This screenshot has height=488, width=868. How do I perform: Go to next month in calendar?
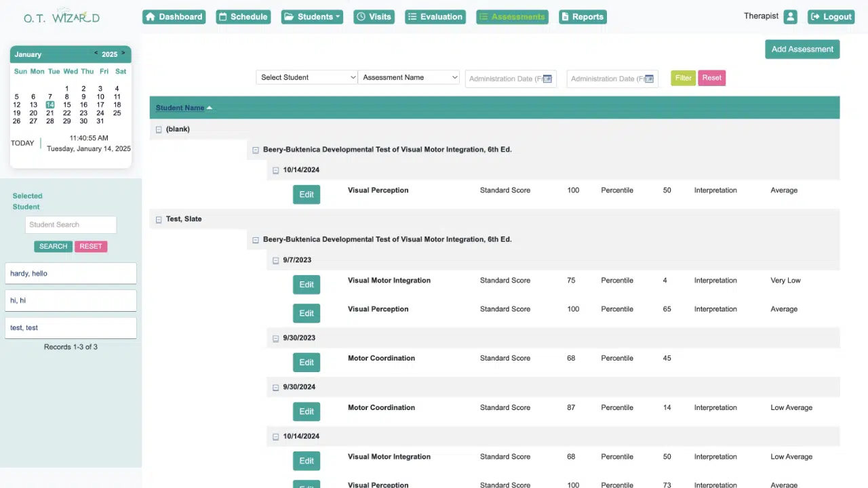123,54
